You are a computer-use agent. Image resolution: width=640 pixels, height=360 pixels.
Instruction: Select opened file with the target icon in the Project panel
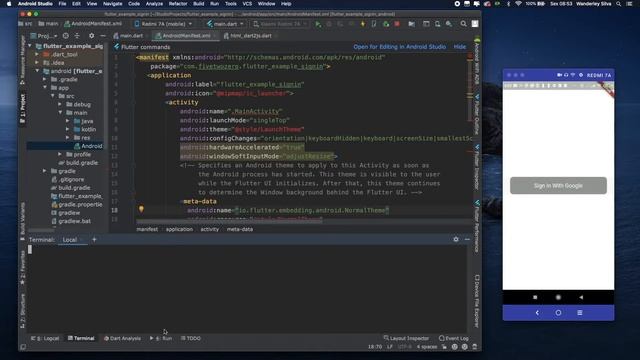pos(65,36)
